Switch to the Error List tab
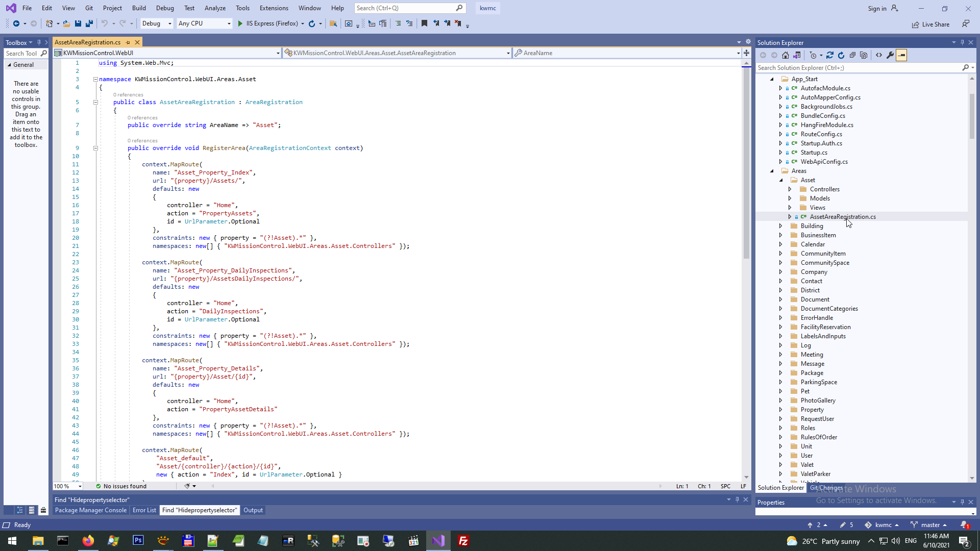Screen dimensions: 980x551 (144, 510)
